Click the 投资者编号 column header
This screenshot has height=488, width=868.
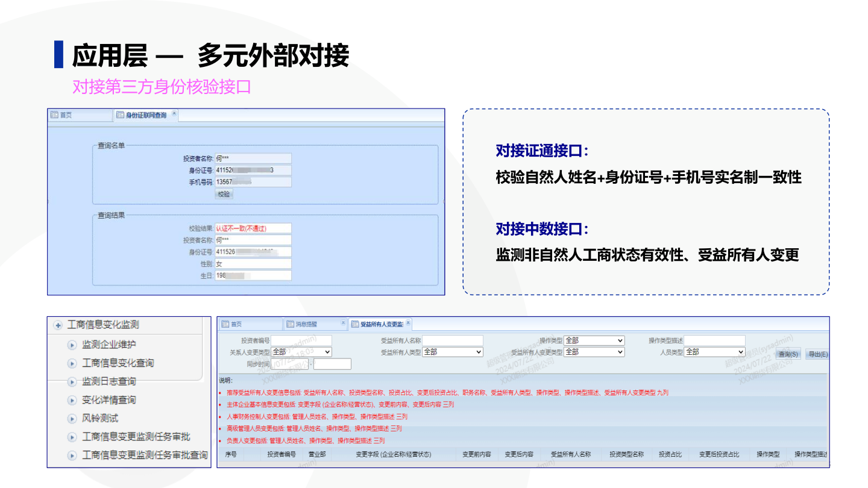click(x=281, y=454)
